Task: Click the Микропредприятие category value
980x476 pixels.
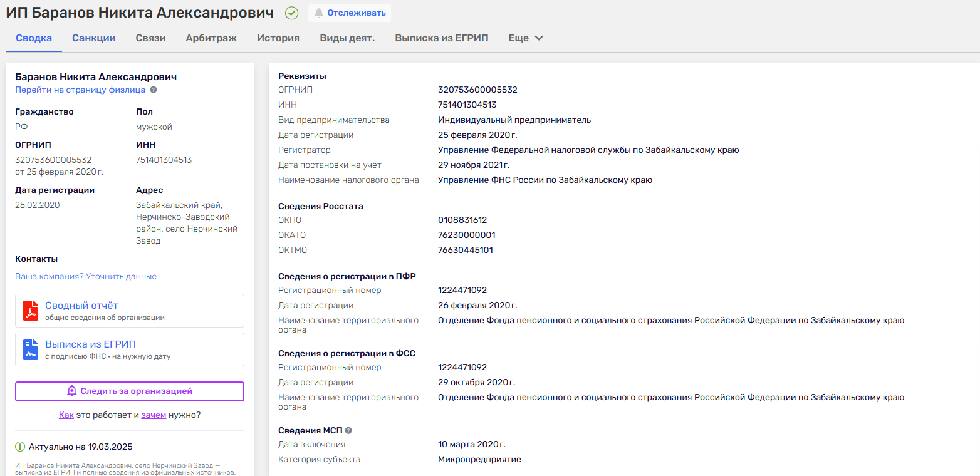Action: click(x=479, y=460)
